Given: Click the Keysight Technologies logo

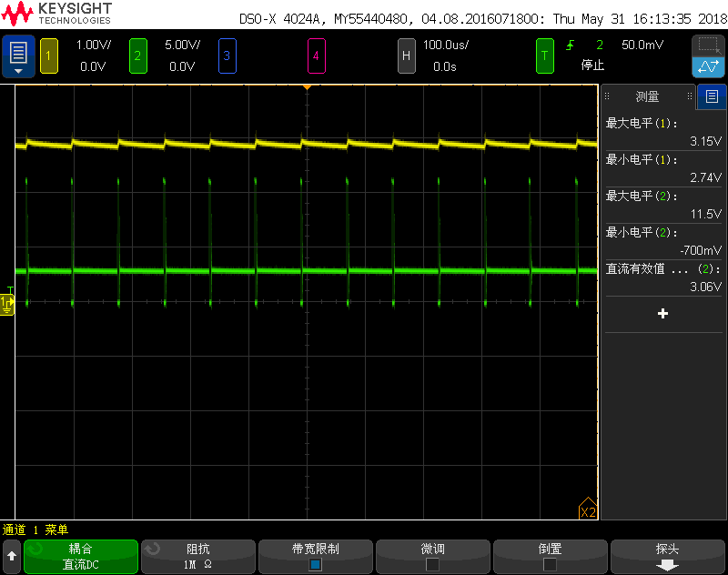Looking at the screenshot, I should click(x=56, y=14).
